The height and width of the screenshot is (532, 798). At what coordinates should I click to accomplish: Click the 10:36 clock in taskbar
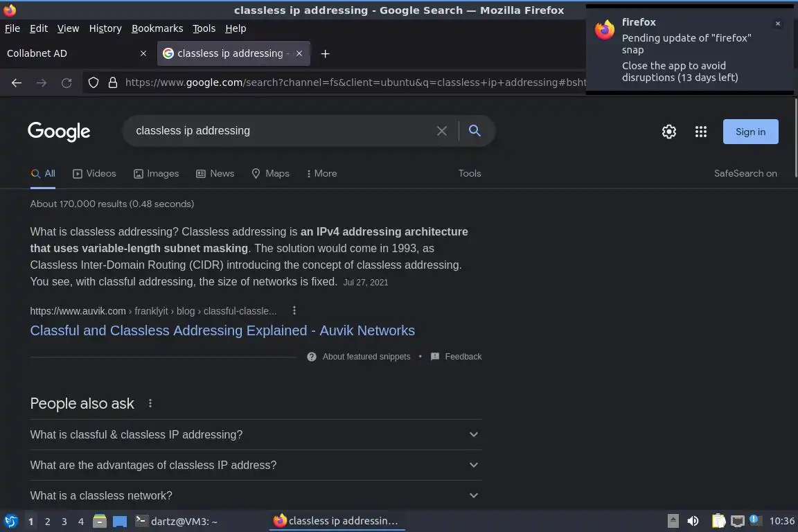781,522
